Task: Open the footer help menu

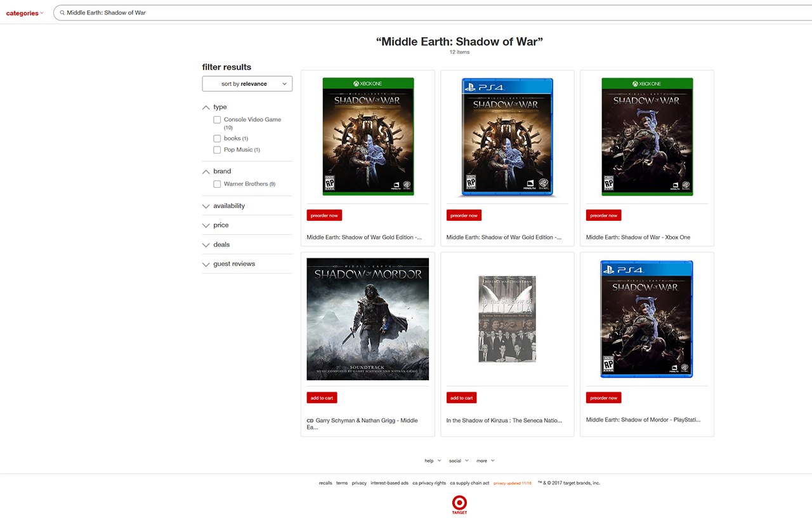Action: (x=433, y=461)
